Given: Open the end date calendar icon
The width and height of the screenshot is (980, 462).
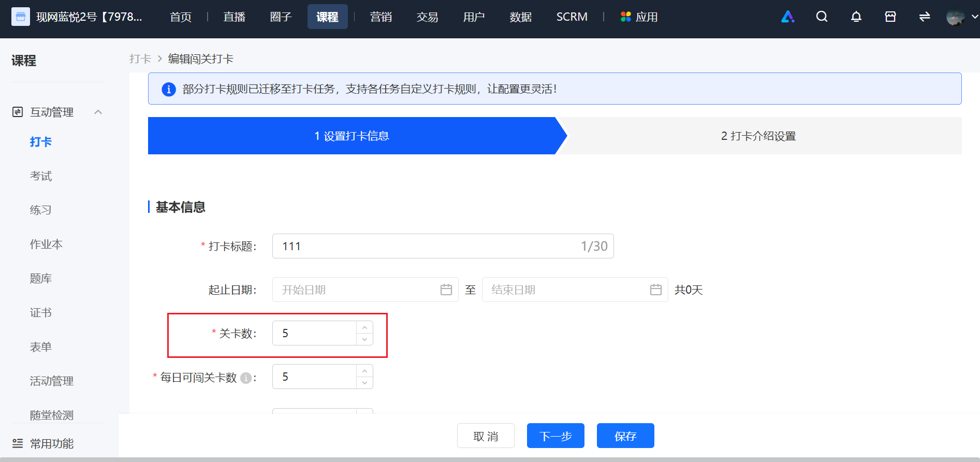Looking at the screenshot, I should pos(656,290).
